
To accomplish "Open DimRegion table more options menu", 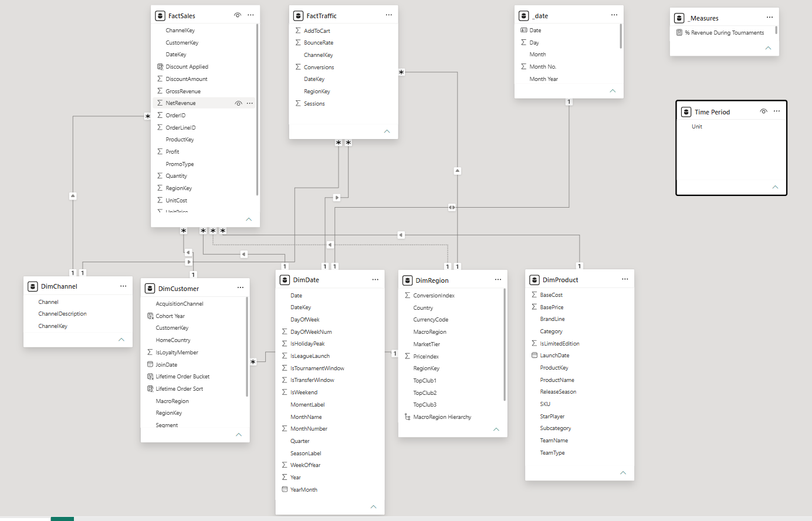I will (498, 280).
